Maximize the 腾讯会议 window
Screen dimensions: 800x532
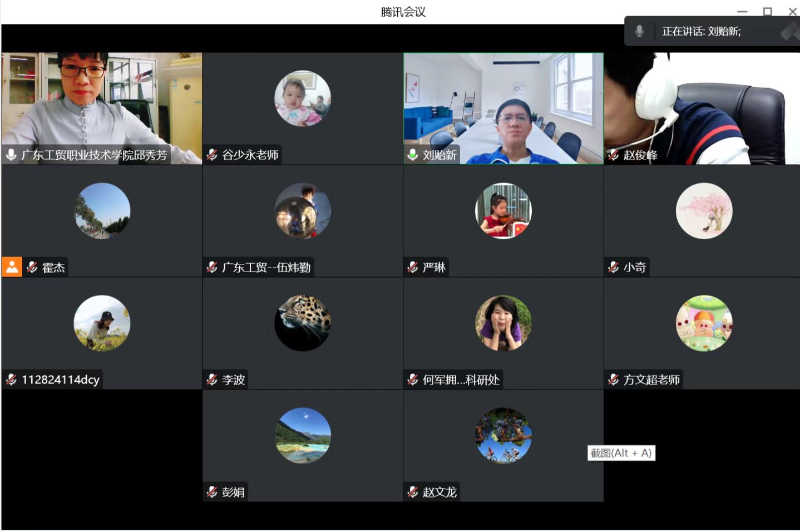[x=767, y=12]
